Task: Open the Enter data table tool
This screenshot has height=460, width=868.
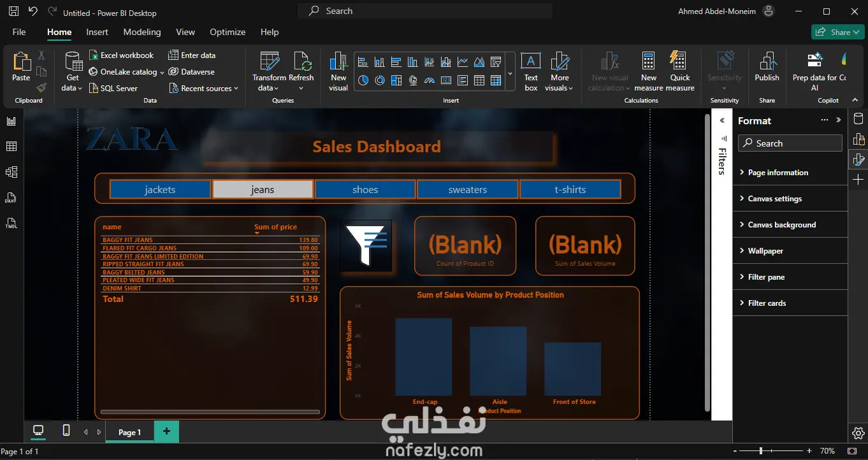Action: (x=192, y=55)
